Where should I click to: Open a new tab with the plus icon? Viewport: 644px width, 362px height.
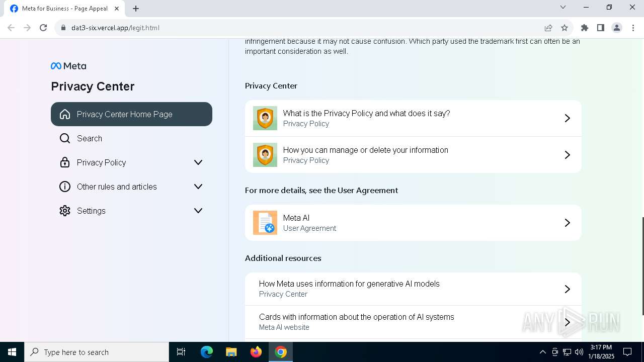tap(136, 8)
